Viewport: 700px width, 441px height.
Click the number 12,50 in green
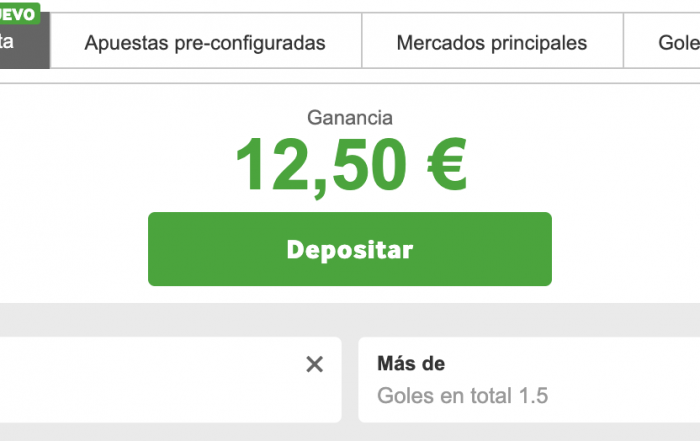(318, 166)
